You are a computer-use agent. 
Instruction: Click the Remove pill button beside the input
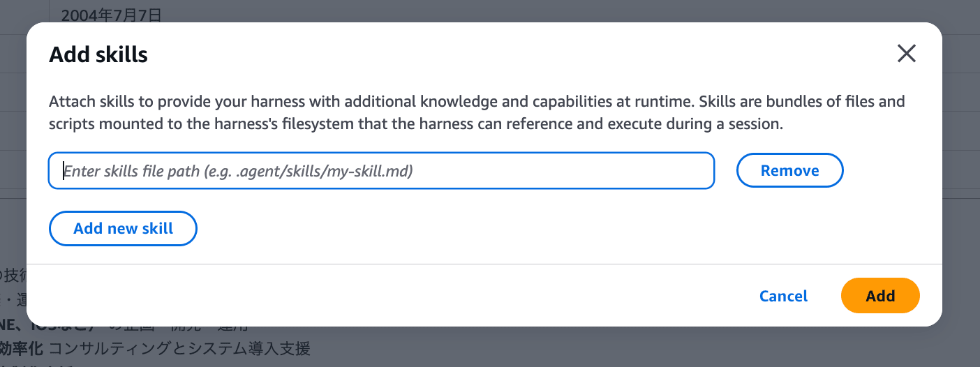[x=789, y=171]
